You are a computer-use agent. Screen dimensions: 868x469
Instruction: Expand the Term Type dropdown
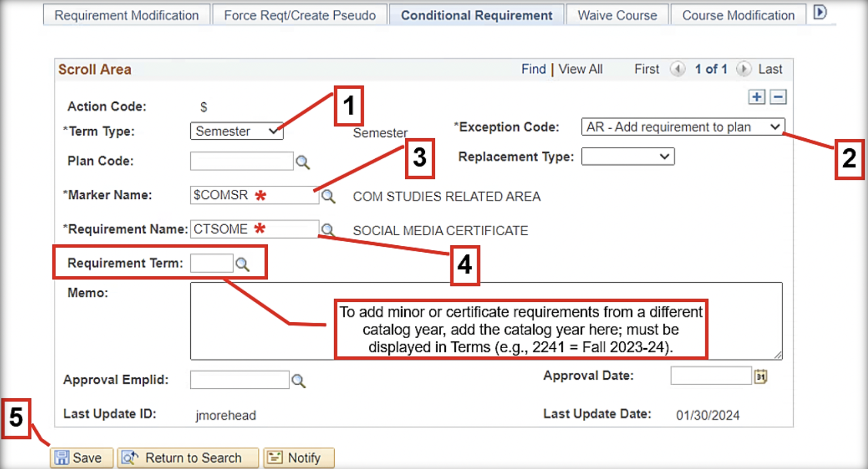click(x=237, y=131)
